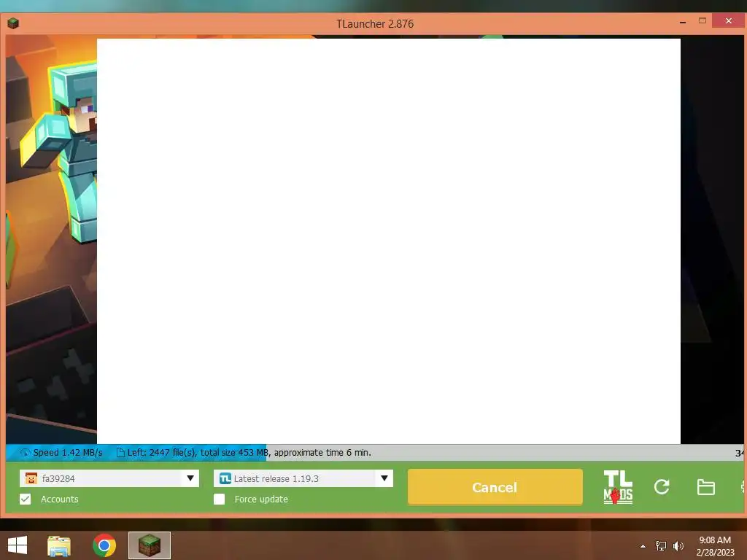The height and width of the screenshot is (560, 747).
Task: Click the volume speaker tray icon
Action: point(678,545)
